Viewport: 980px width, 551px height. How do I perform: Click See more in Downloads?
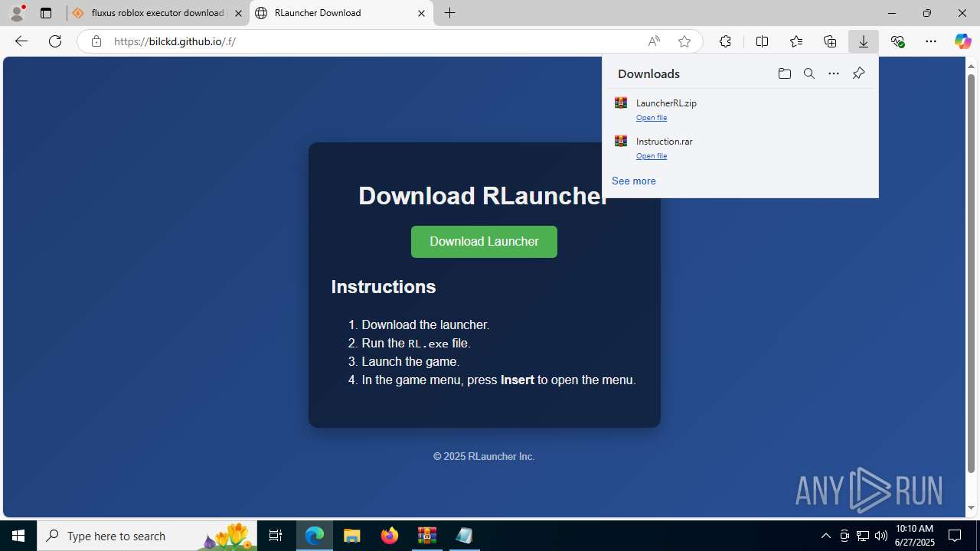pos(634,181)
